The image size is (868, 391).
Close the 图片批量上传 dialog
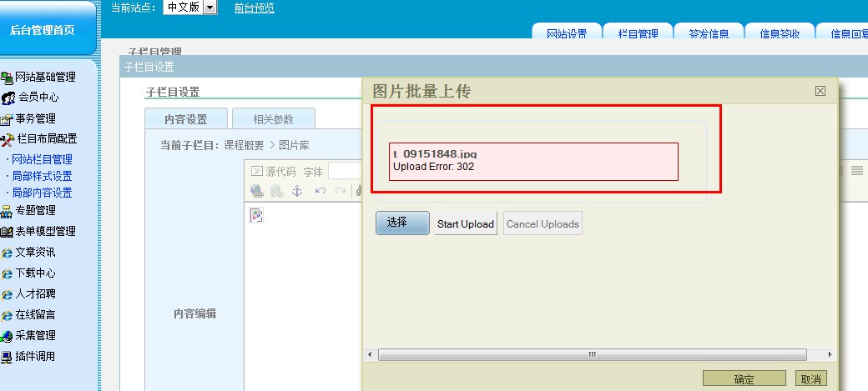point(820,91)
